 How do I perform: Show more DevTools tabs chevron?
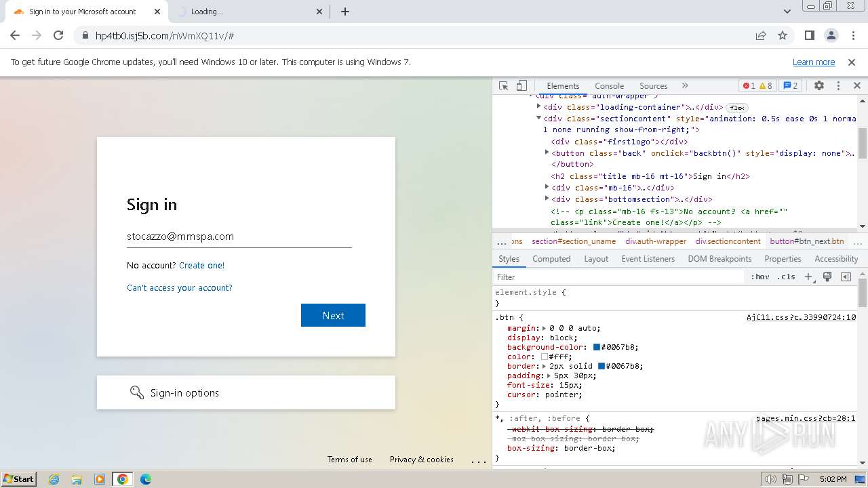point(685,86)
